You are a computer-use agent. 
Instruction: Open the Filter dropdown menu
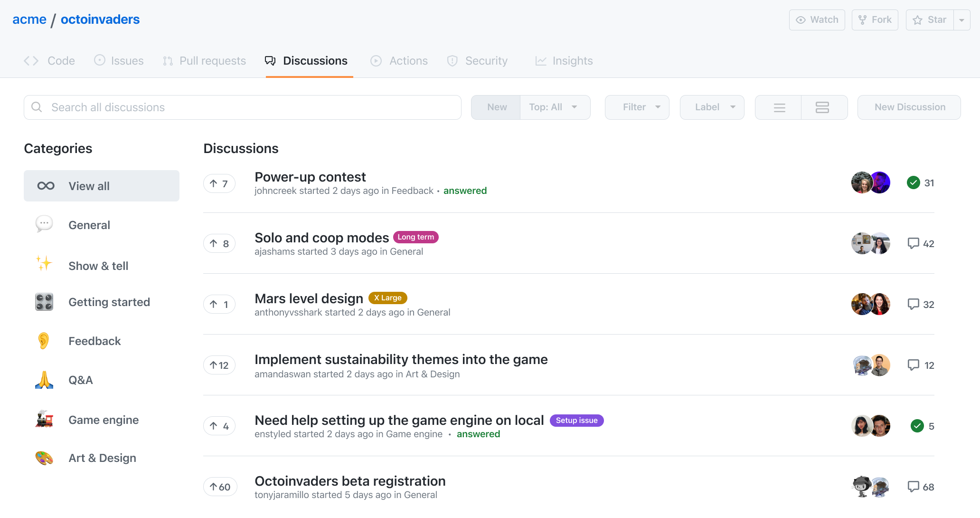click(638, 107)
